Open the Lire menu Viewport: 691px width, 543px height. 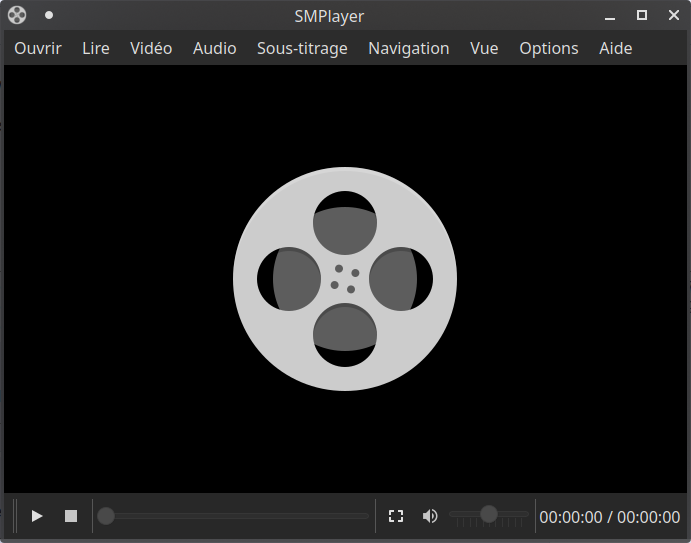96,48
